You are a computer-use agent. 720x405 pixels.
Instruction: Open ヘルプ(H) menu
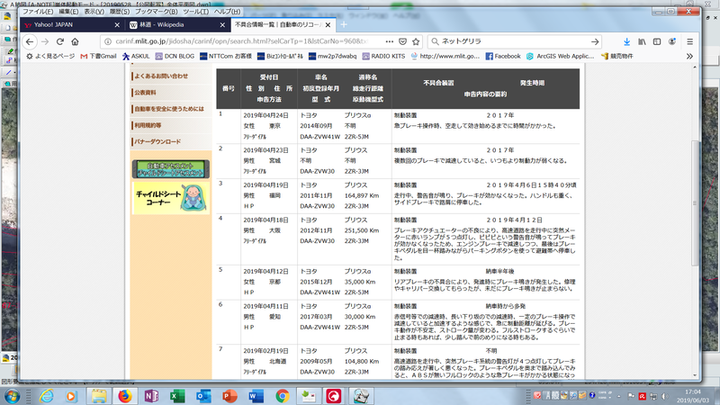click(x=227, y=11)
